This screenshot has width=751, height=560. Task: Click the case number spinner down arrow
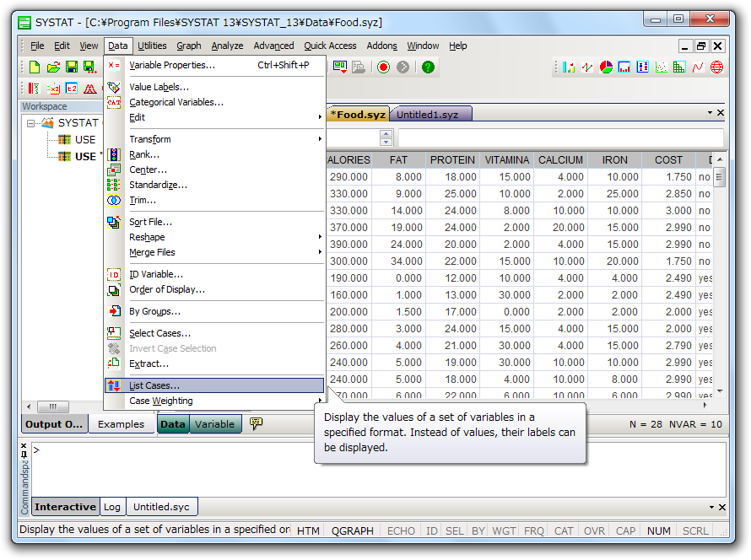point(386,142)
